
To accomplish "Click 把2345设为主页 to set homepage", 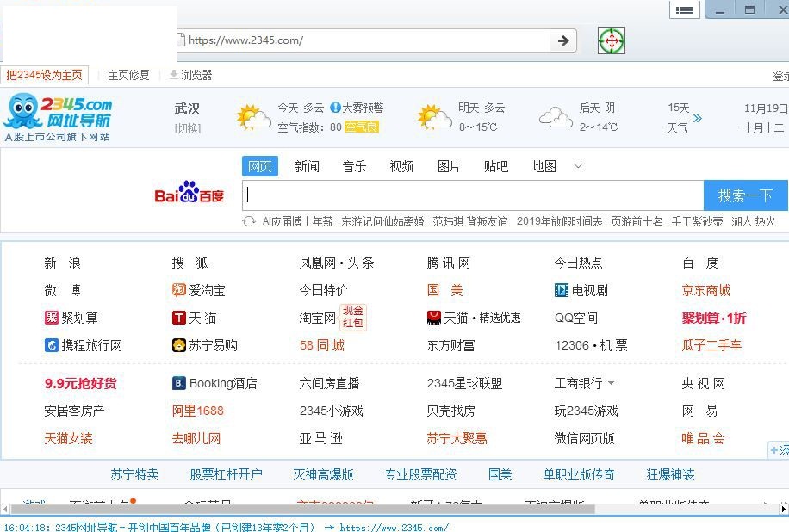I will click(x=46, y=75).
